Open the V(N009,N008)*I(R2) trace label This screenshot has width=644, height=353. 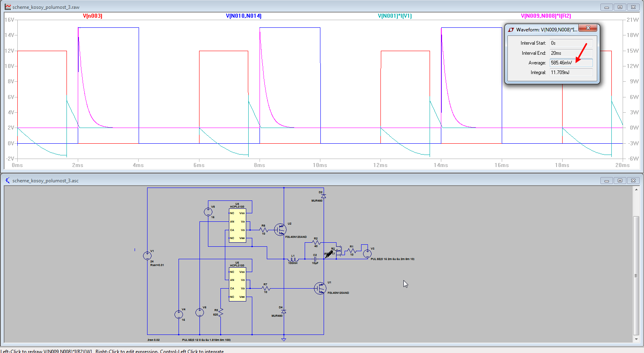[546, 16]
